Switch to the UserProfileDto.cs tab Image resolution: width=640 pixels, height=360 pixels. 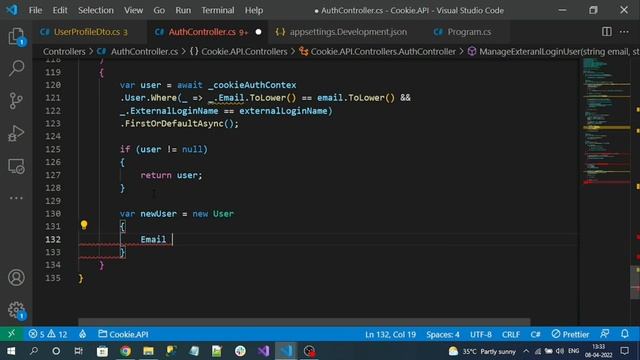(90, 32)
